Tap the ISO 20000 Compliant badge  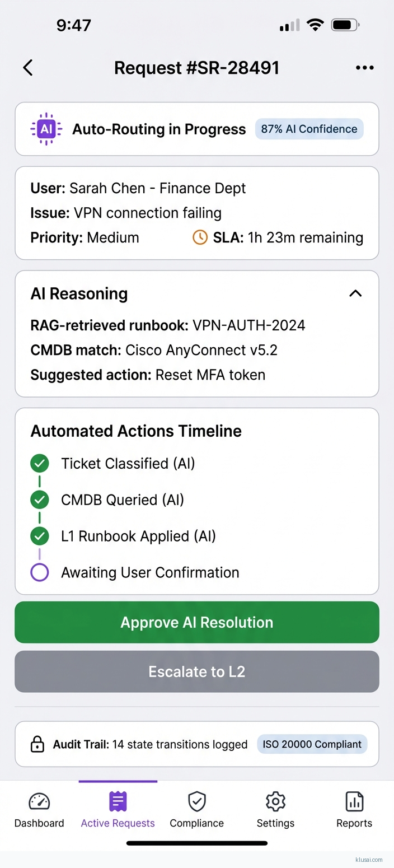tap(312, 744)
